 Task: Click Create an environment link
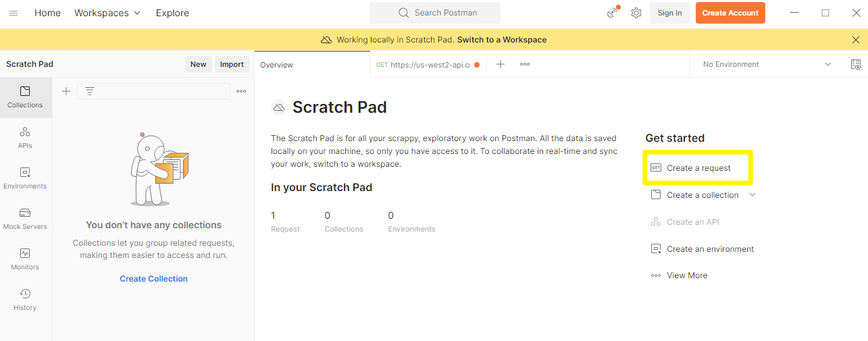point(710,248)
